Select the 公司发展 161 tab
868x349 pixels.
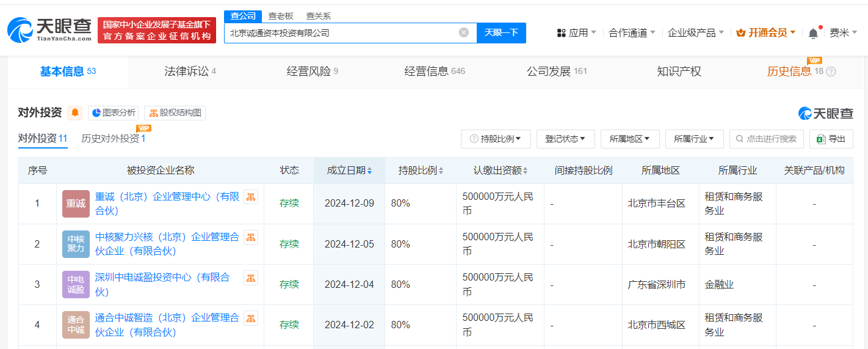[x=557, y=72]
